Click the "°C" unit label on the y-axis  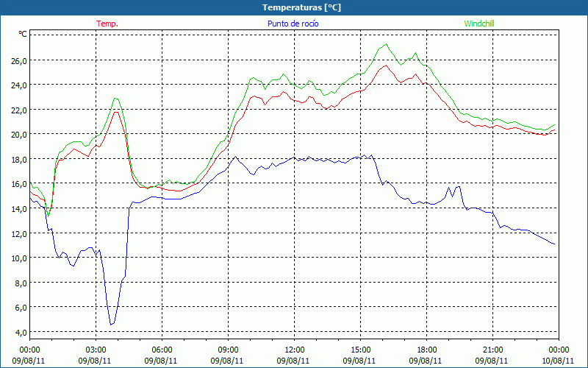point(23,34)
